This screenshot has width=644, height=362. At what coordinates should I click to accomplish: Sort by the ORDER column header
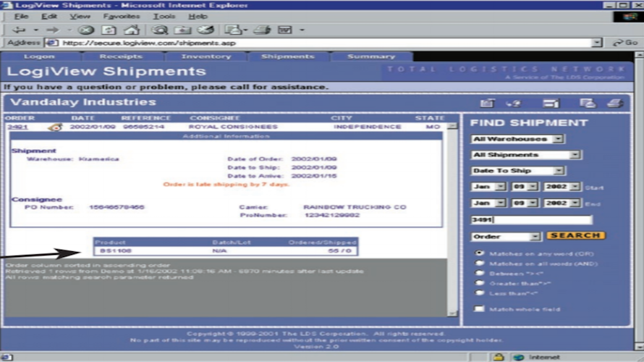(20, 118)
